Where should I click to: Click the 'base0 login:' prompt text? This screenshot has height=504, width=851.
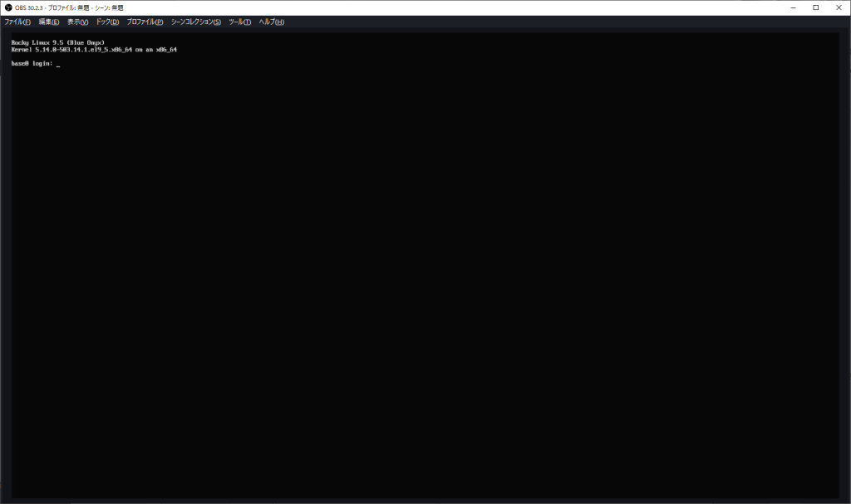coord(32,63)
